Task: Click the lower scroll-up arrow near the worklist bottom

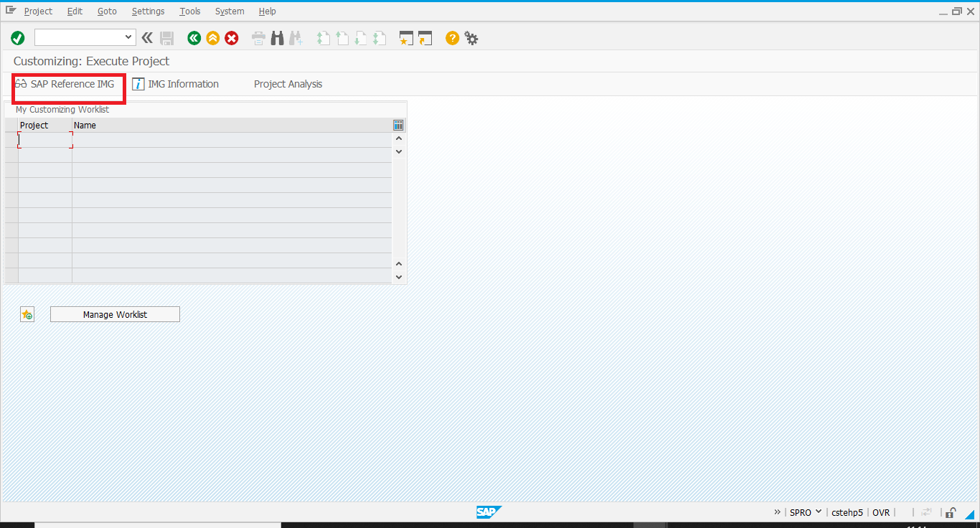Action: pos(399,264)
